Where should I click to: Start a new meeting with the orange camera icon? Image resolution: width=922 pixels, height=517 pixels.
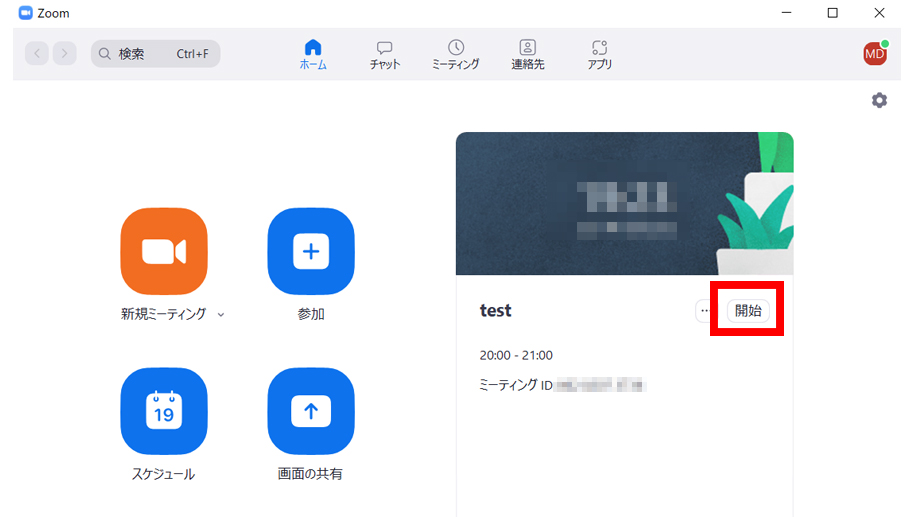(164, 251)
